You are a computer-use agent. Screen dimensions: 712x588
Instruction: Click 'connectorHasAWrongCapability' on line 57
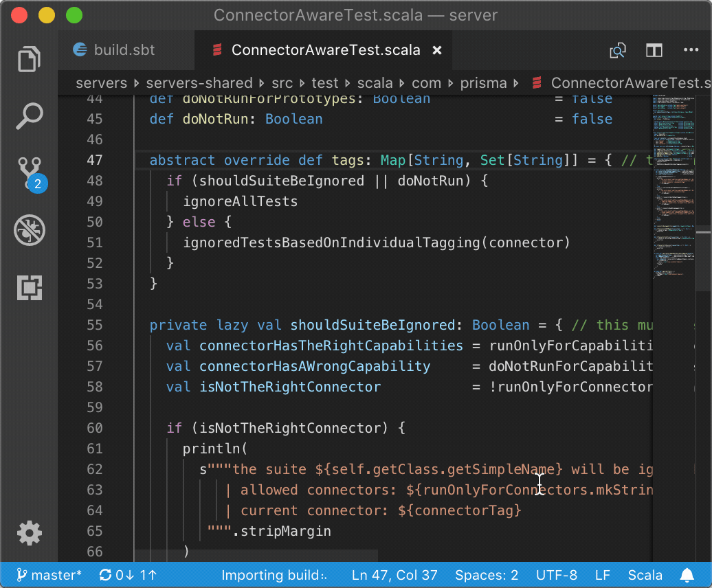[315, 366]
